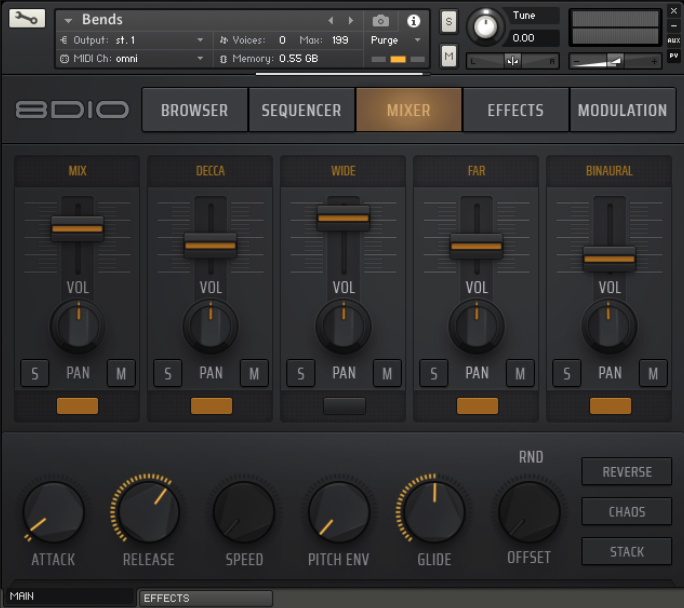Mute the BINAURAL channel
The height and width of the screenshot is (608, 684).
point(653,373)
